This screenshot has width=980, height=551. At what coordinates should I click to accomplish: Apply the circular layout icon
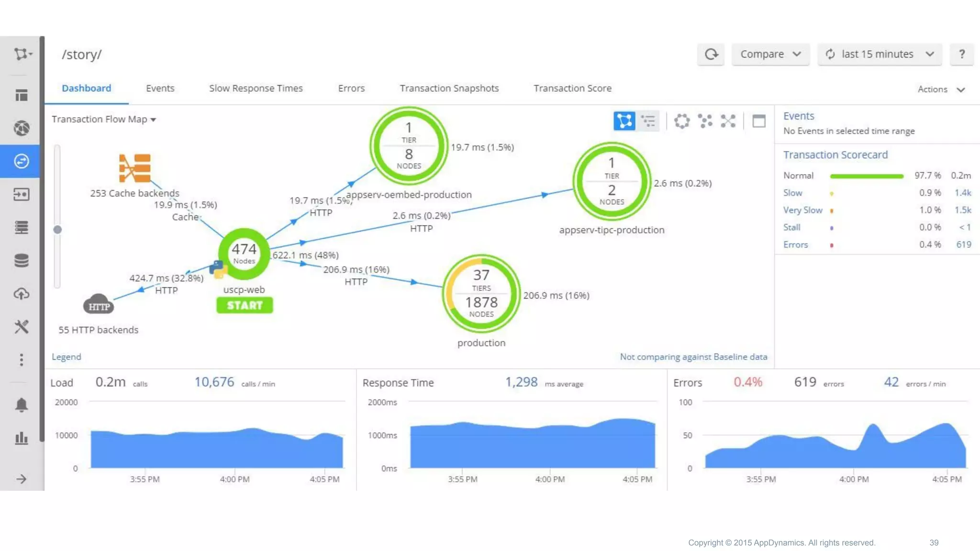tap(682, 121)
